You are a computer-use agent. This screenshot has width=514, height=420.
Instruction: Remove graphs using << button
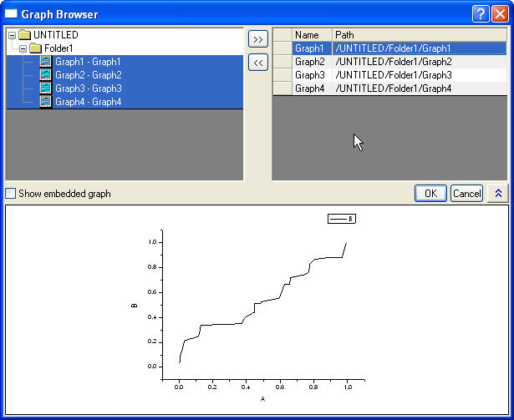tap(258, 63)
